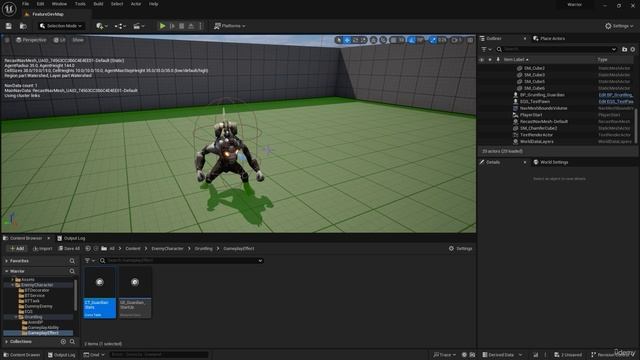
Task: Switch to the World Settings tab
Action: tap(551, 162)
